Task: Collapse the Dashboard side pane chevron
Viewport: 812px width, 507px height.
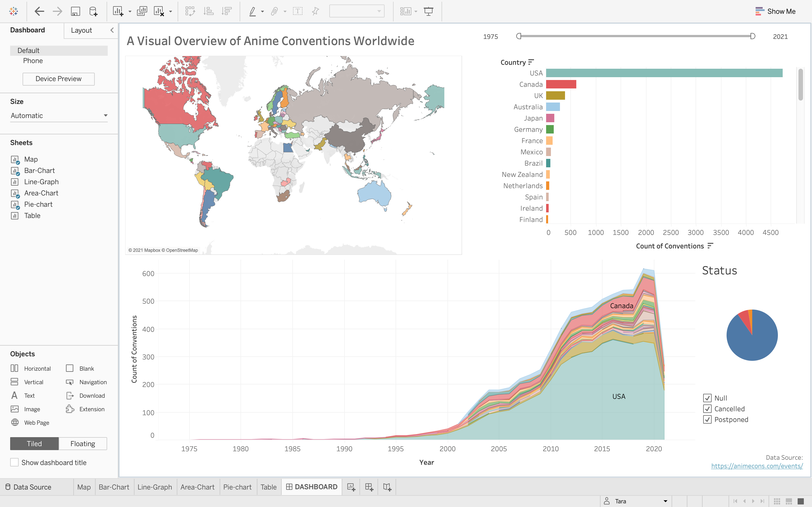Action: [x=112, y=30]
